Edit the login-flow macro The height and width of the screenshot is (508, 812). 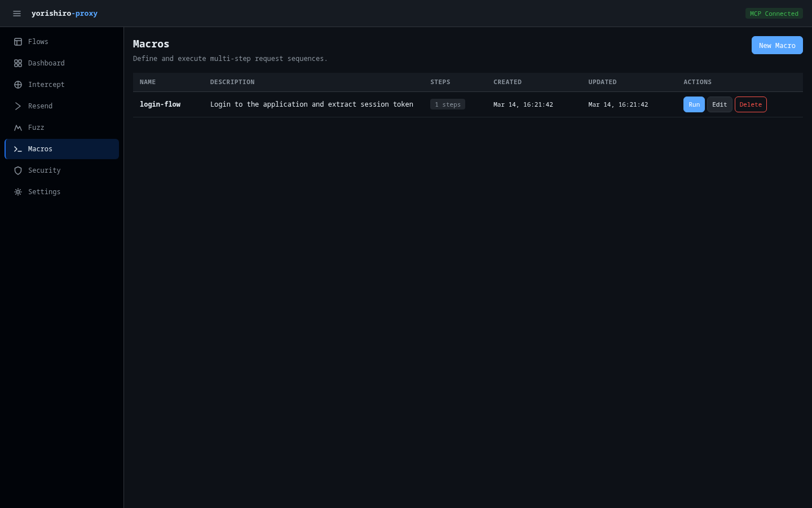point(719,104)
